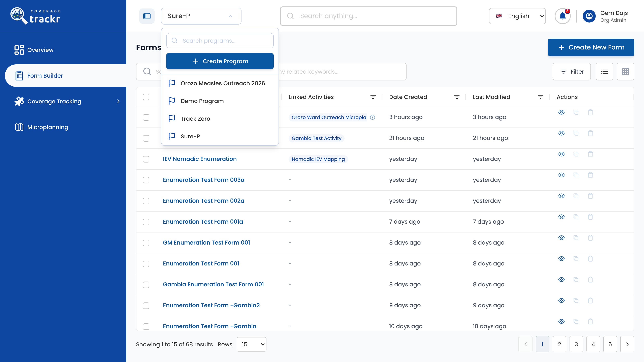Open the English language dropdown

click(517, 16)
